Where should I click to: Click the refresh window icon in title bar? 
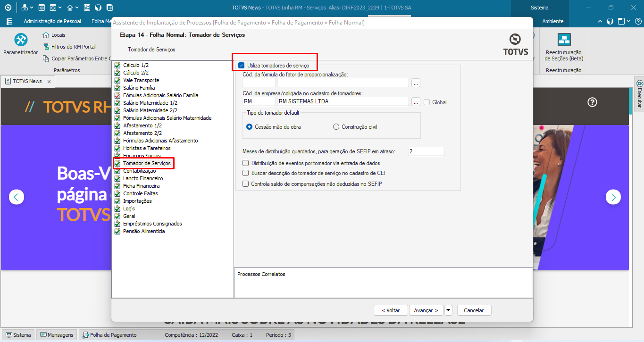click(x=53, y=8)
